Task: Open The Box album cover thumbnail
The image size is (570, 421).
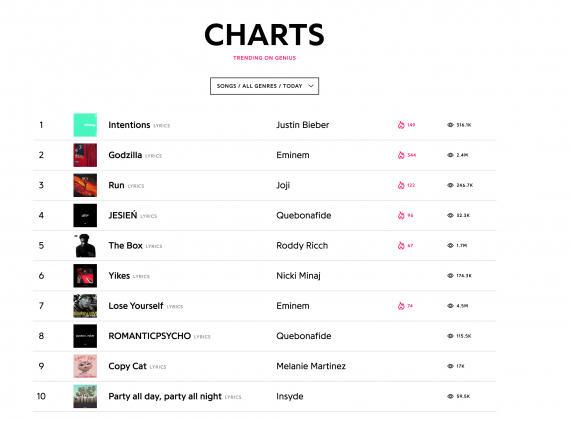Action: tap(85, 246)
